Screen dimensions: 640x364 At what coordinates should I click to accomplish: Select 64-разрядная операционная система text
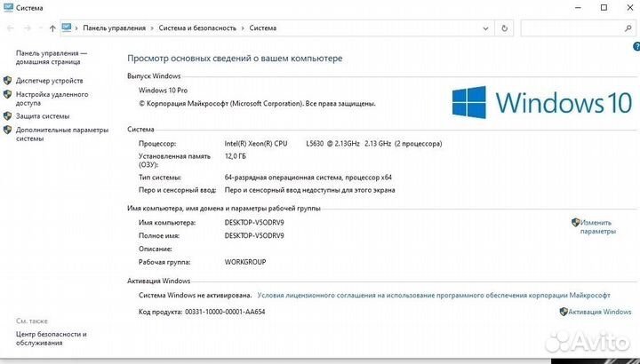tap(308, 178)
